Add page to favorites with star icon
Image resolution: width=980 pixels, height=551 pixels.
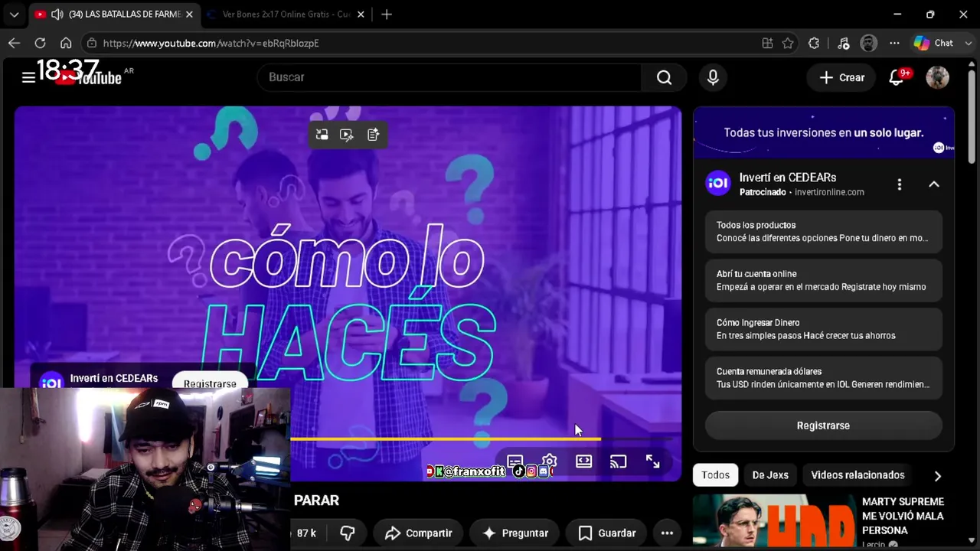tap(788, 44)
